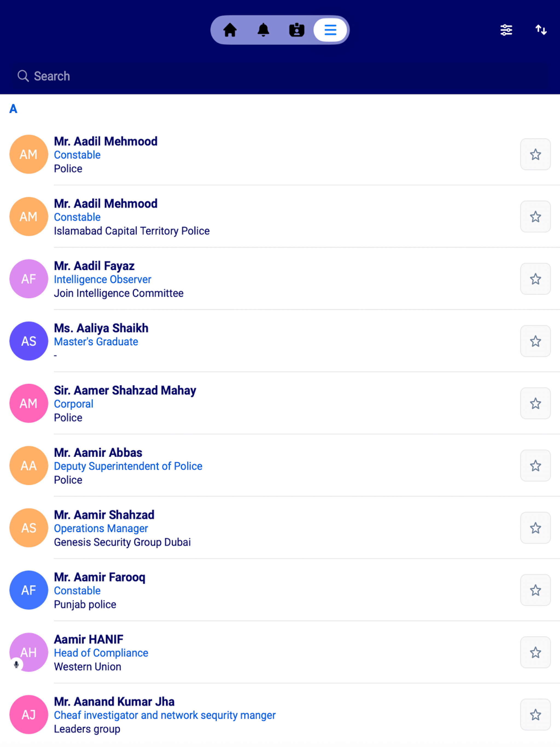Open the filter sliders icon
Image resolution: width=560 pixels, height=747 pixels.
click(x=506, y=30)
